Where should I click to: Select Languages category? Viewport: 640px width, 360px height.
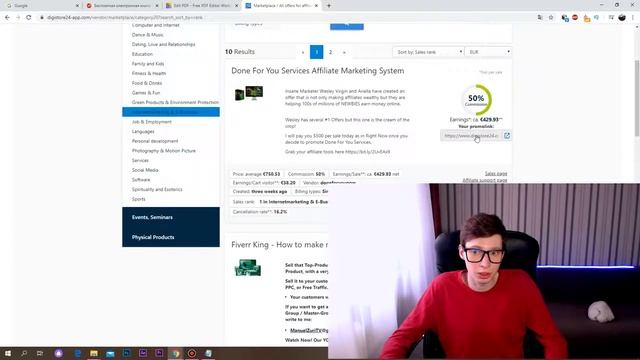(x=143, y=132)
